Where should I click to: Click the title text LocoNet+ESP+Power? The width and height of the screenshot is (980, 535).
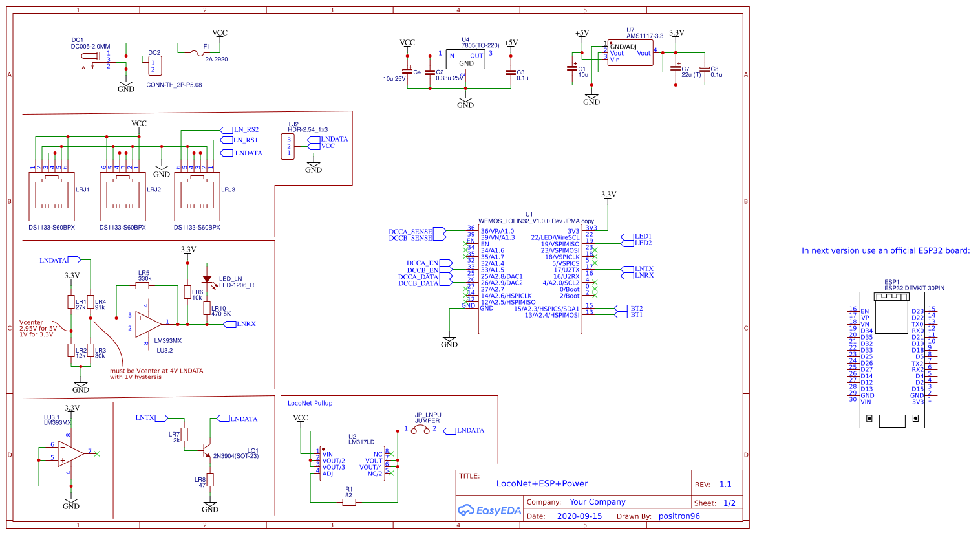coord(542,483)
